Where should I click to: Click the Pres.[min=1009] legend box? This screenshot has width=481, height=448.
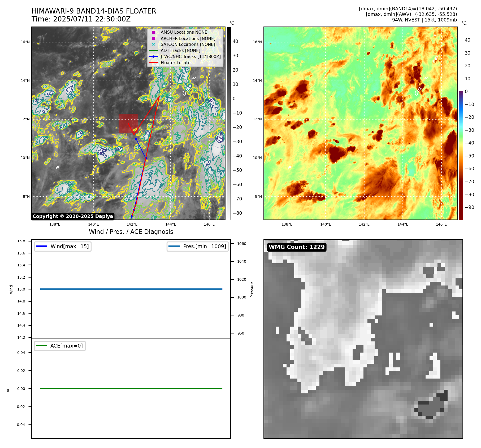click(x=198, y=246)
